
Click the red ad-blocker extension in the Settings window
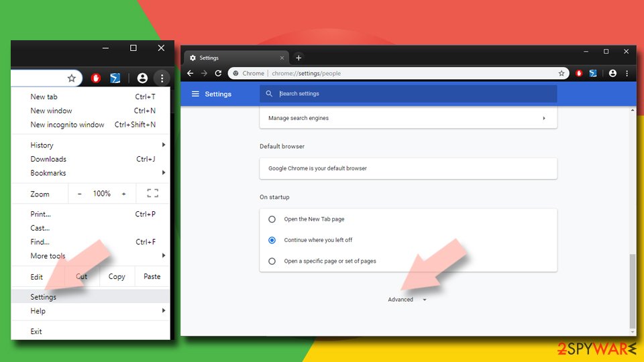(x=579, y=74)
